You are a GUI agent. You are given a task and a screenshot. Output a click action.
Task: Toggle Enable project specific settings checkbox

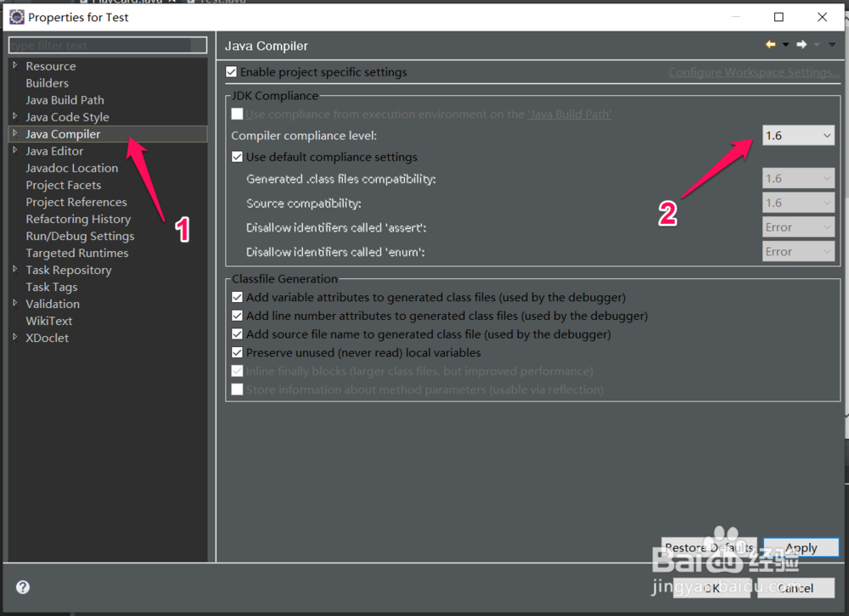[231, 72]
